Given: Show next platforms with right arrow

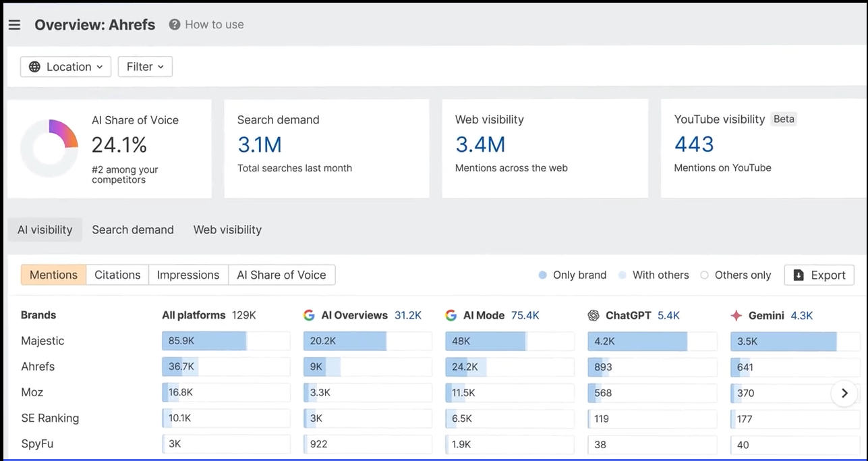Looking at the screenshot, I should click(844, 393).
